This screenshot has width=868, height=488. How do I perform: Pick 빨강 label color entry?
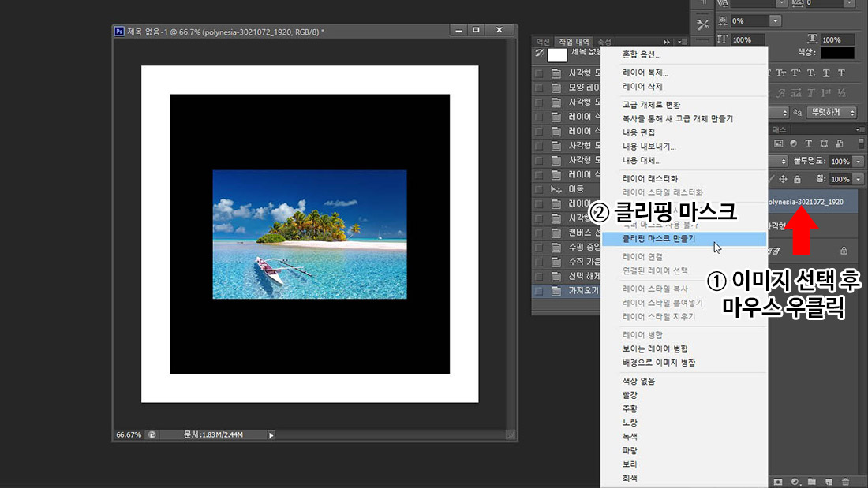[x=683, y=395]
